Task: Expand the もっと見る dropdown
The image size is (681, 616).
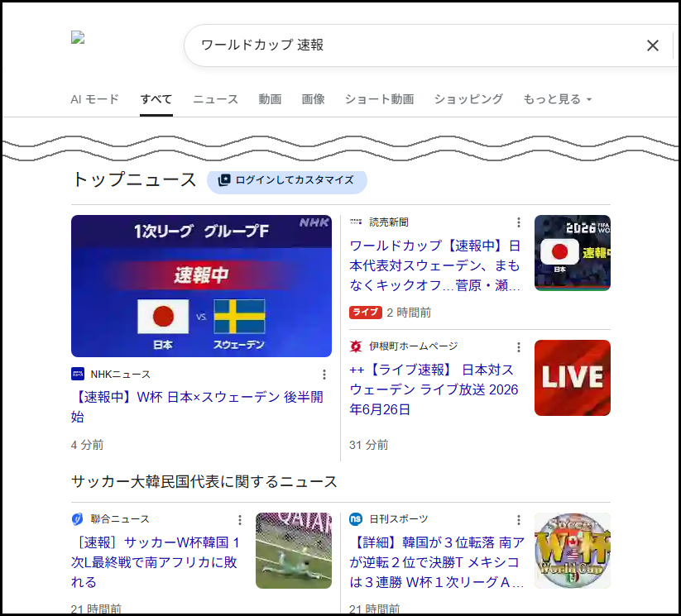Action: point(558,99)
